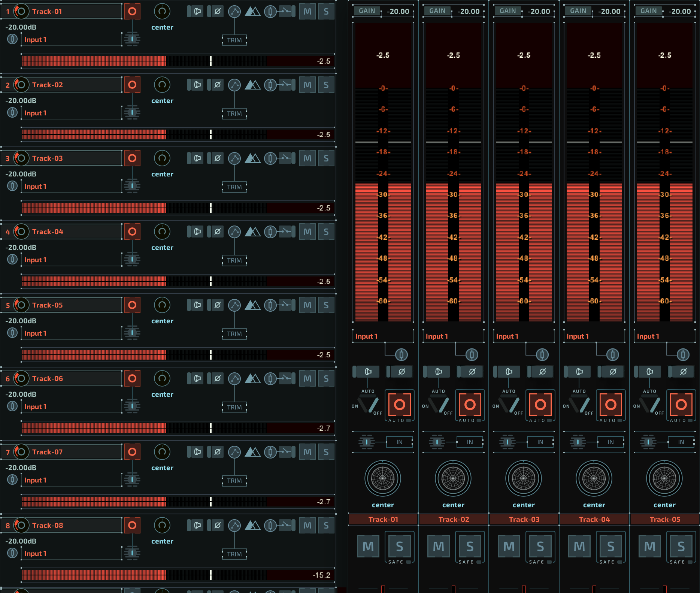Open Input 1 selector on Track-01 row
700x593 pixels.
click(x=72, y=39)
